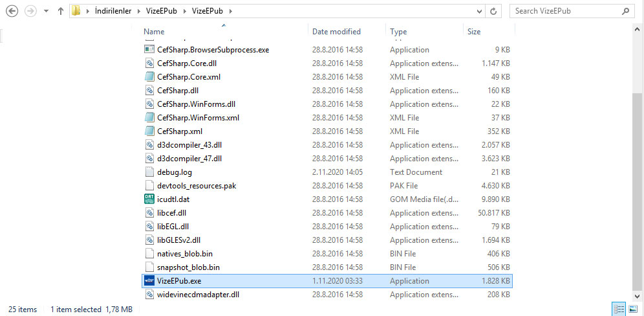
Task: Select the CefSharp.xml icon
Action: pyautogui.click(x=149, y=131)
